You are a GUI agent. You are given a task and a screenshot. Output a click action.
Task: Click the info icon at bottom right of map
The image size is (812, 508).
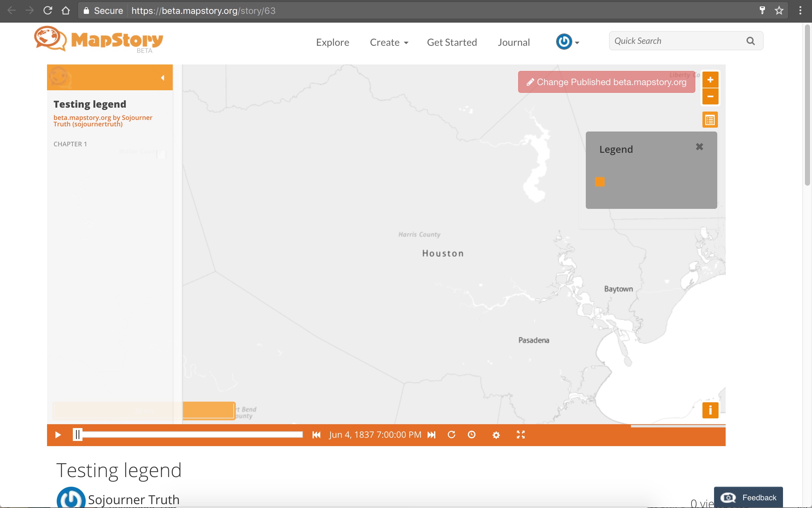coord(710,410)
